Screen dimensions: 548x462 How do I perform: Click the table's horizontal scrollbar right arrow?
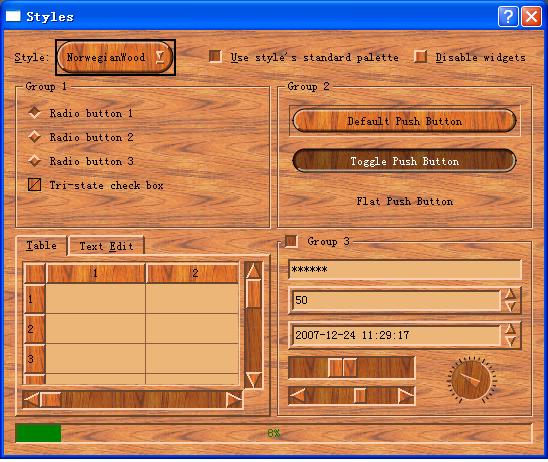(234, 399)
